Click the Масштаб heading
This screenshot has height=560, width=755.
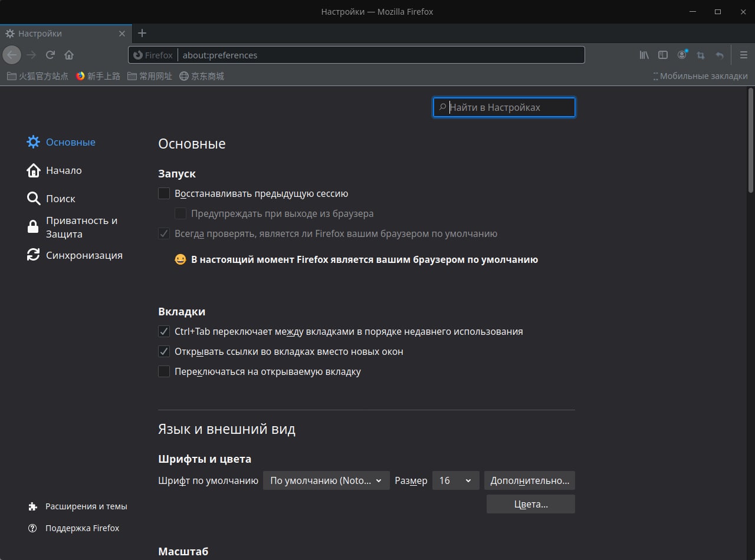[x=183, y=552]
